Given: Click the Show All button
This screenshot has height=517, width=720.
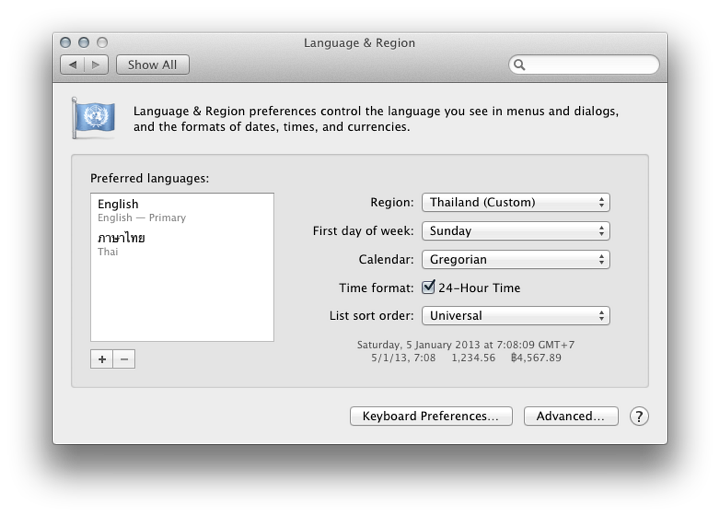Looking at the screenshot, I should (152, 65).
